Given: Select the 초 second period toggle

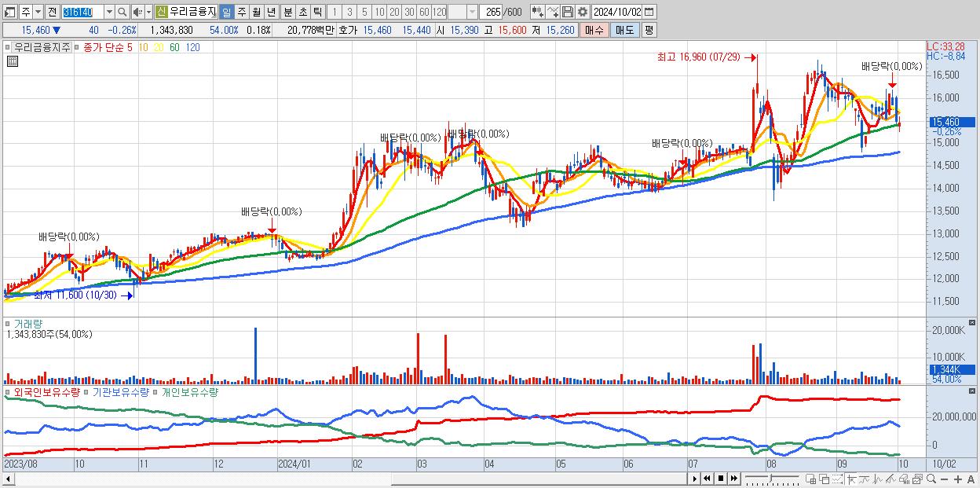Looking at the screenshot, I should (x=302, y=12).
